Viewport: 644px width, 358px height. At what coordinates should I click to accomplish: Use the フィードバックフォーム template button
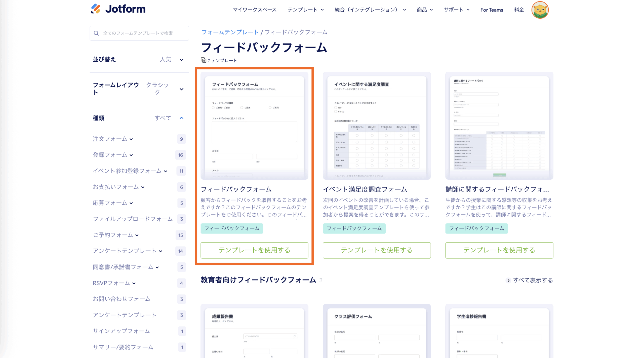[254, 250]
